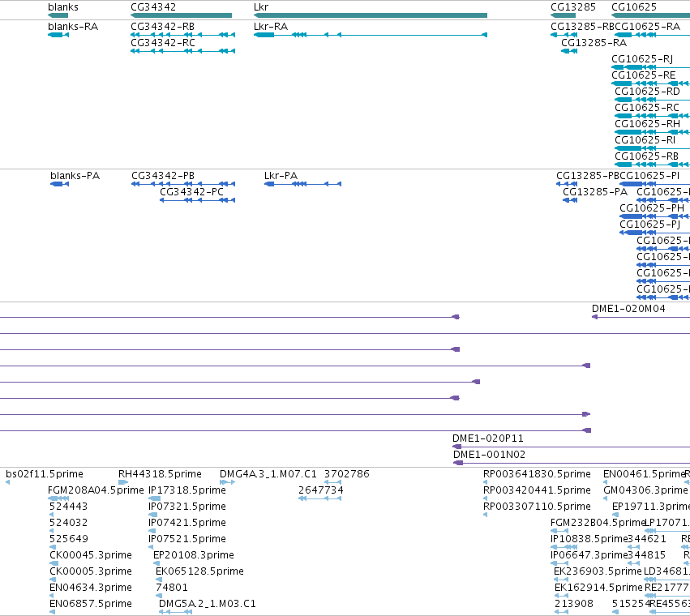Select the CG10625-RH transcript label
Image resolution: width=690 pixels, height=616 pixels.
click(x=647, y=124)
